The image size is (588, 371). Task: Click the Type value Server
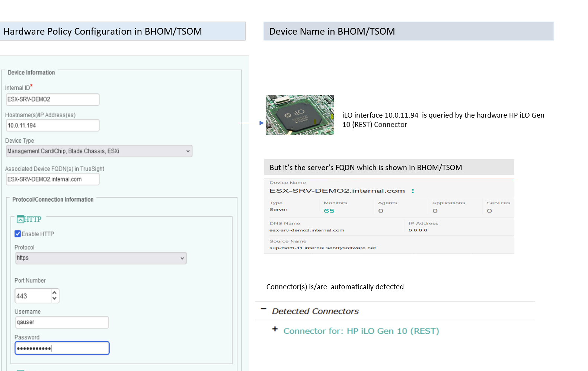[278, 210]
